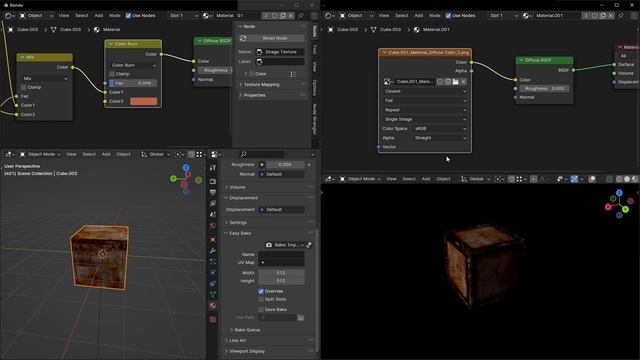Viewport: 640px width, 360px height.
Task: Open Color Space sRGB dropdown
Action: [x=440, y=129]
